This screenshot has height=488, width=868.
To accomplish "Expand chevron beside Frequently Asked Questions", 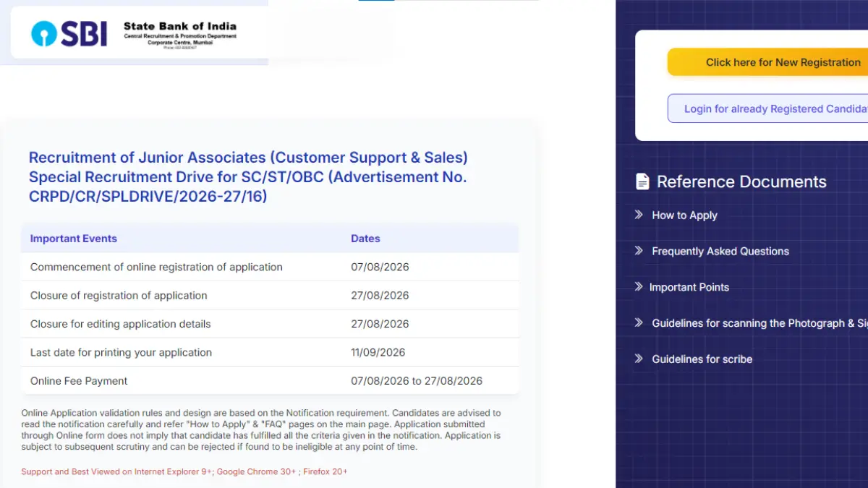I will 639,251.
